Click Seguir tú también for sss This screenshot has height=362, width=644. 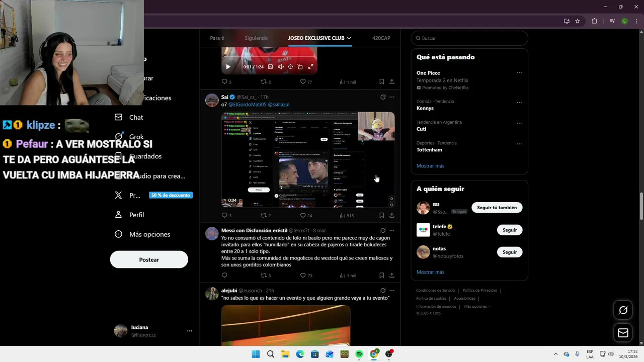pyautogui.click(x=497, y=208)
